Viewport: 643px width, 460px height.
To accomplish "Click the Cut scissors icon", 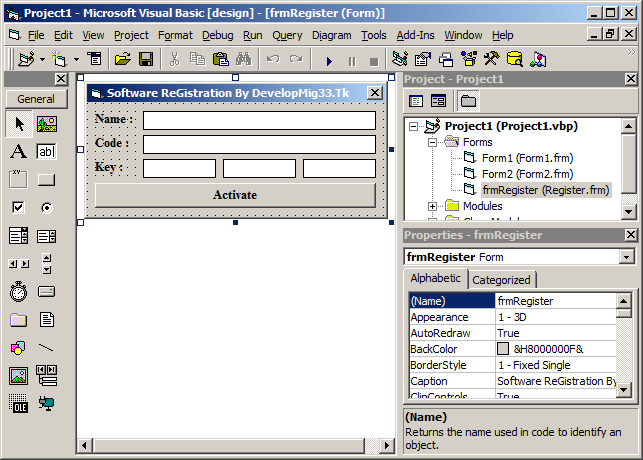I will (175, 59).
